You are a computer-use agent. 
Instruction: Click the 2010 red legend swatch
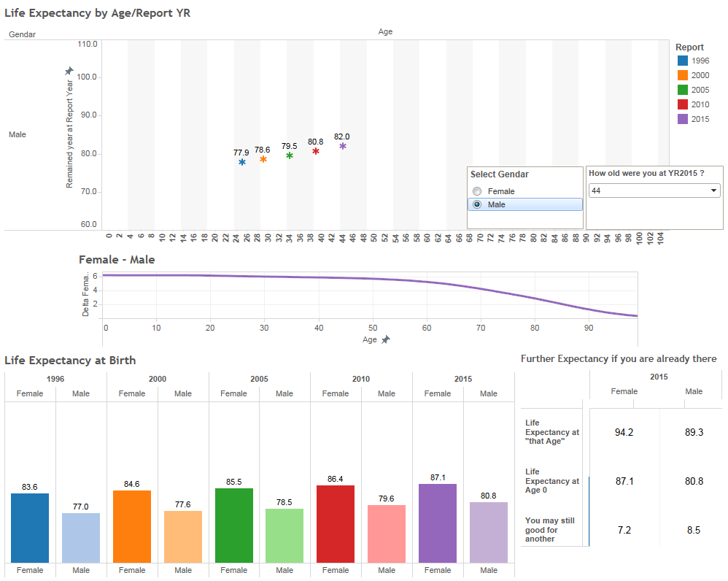coord(683,104)
